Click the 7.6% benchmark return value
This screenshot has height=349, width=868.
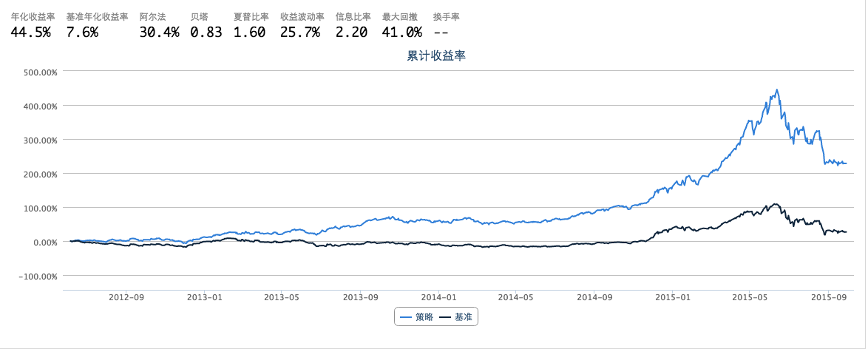(81, 32)
